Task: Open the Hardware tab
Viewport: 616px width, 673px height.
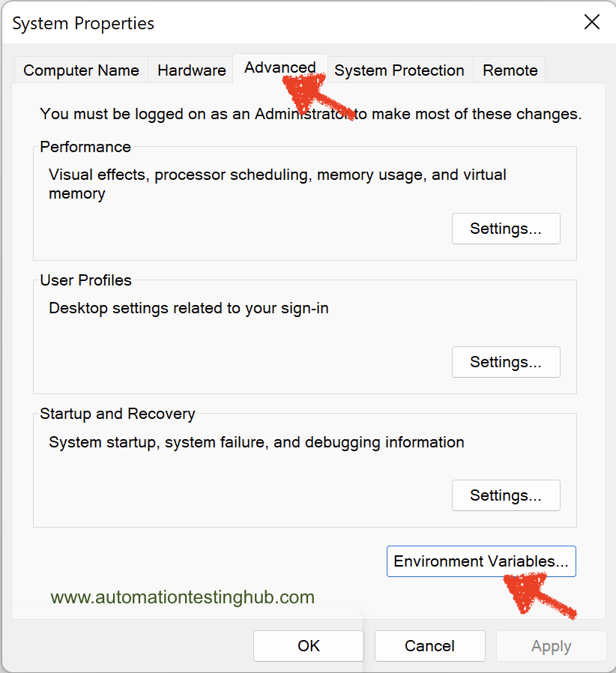Action: 191,70
